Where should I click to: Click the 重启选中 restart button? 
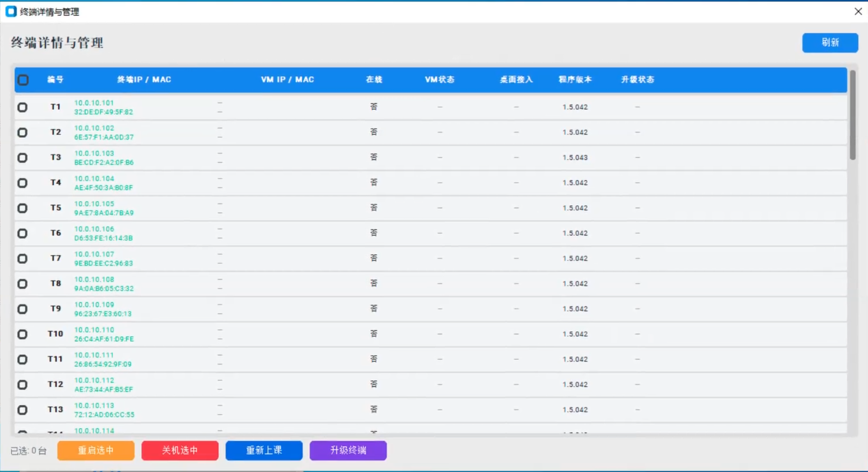(x=96, y=450)
